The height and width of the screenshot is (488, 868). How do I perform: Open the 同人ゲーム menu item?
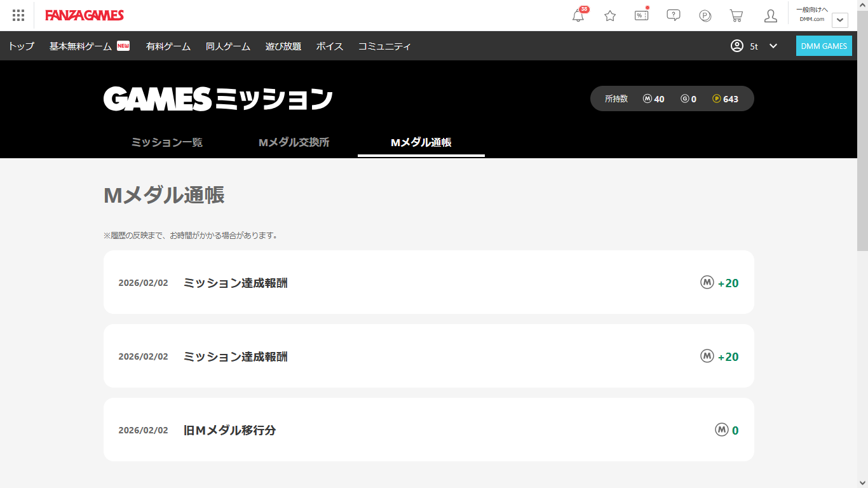coord(228,46)
